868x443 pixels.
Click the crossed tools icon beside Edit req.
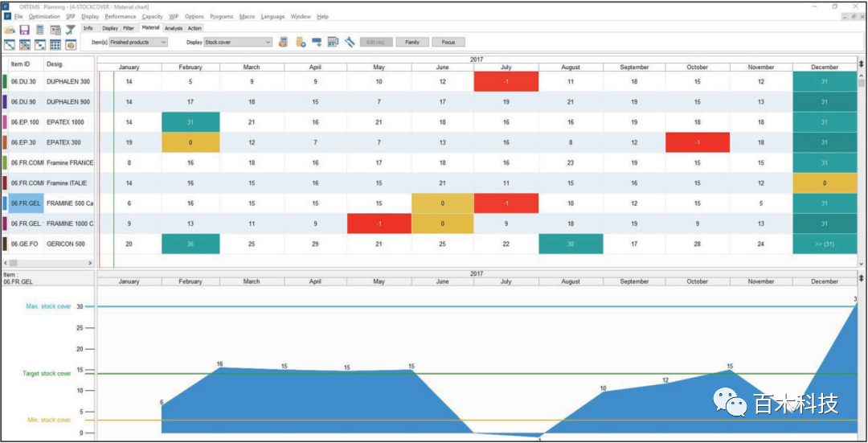(x=350, y=43)
